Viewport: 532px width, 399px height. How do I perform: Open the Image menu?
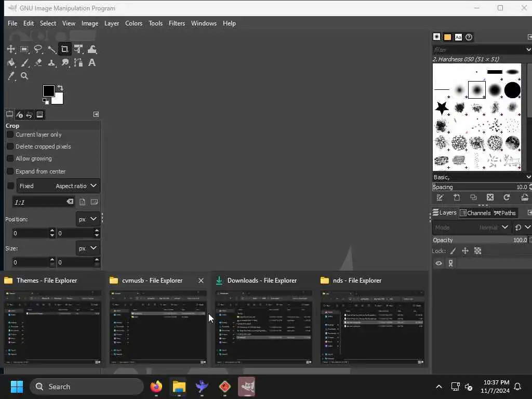click(90, 23)
